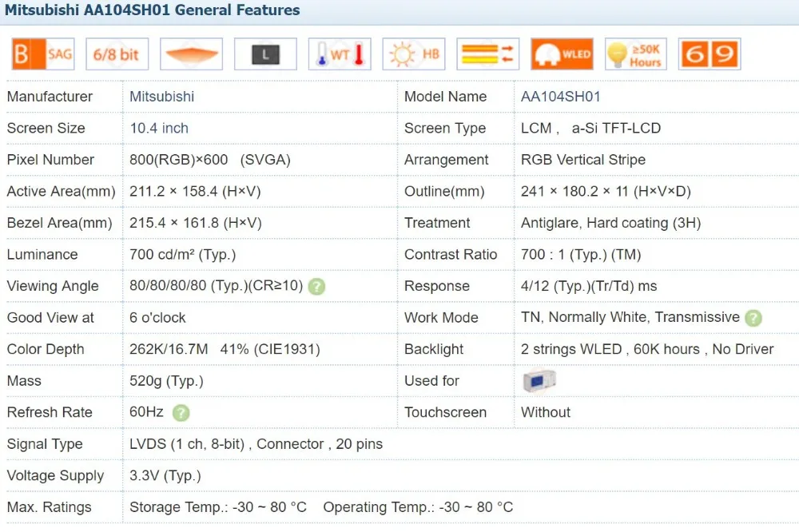This screenshot has height=532, width=799.
Task: Click the landscape L orientation icon
Action: (x=265, y=54)
